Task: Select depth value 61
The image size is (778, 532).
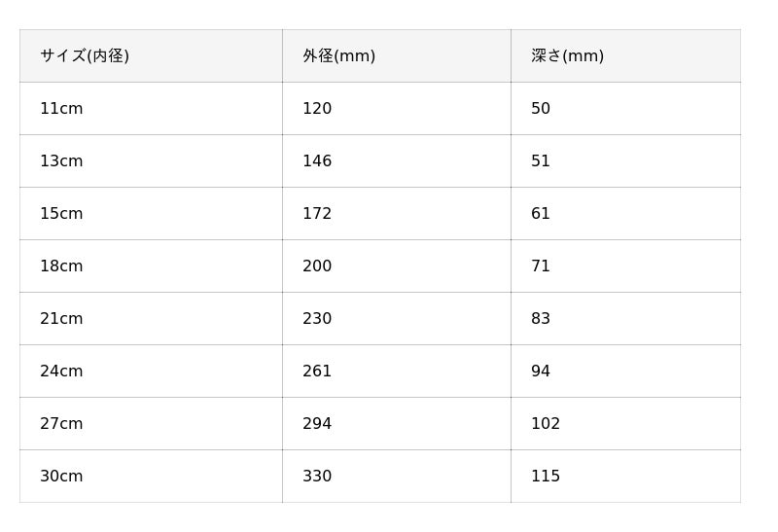Action: 541,214
